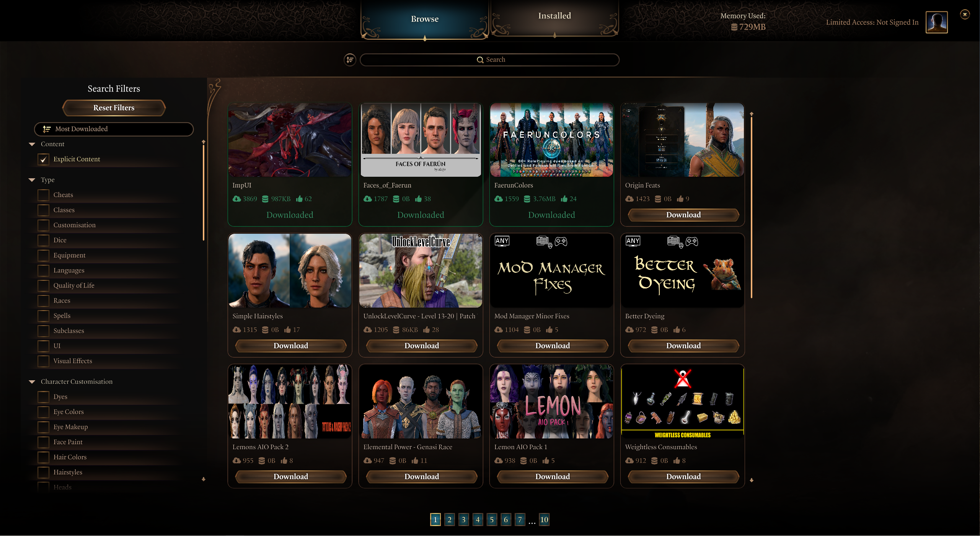The image size is (980, 536).
Task: Expand the Type filter section
Action: pyautogui.click(x=34, y=179)
